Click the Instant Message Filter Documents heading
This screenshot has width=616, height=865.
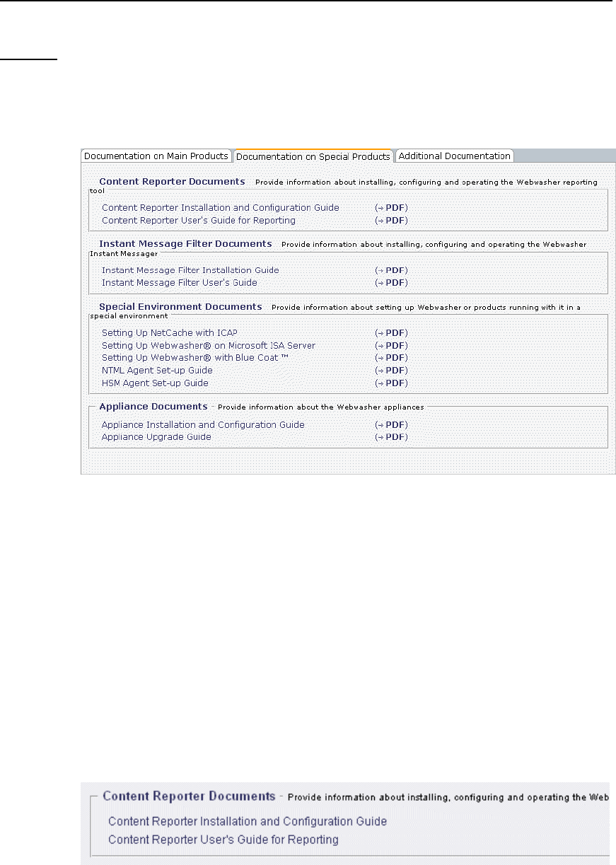click(x=185, y=243)
